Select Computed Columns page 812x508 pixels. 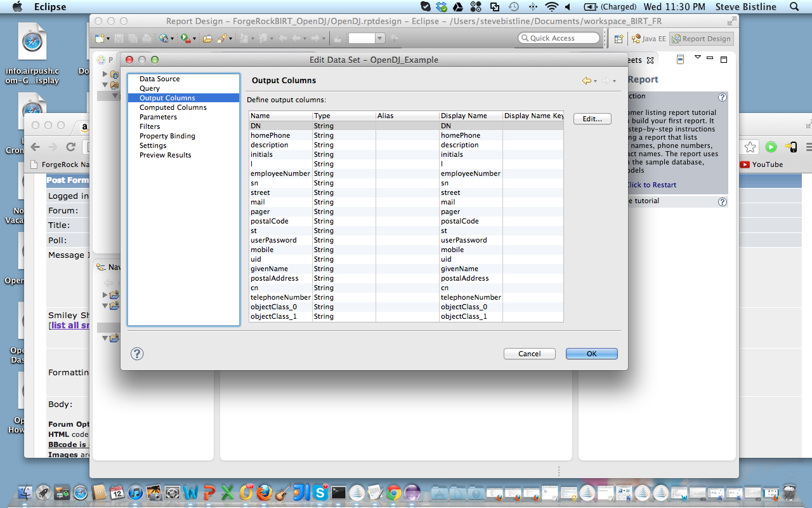point(173,107)
